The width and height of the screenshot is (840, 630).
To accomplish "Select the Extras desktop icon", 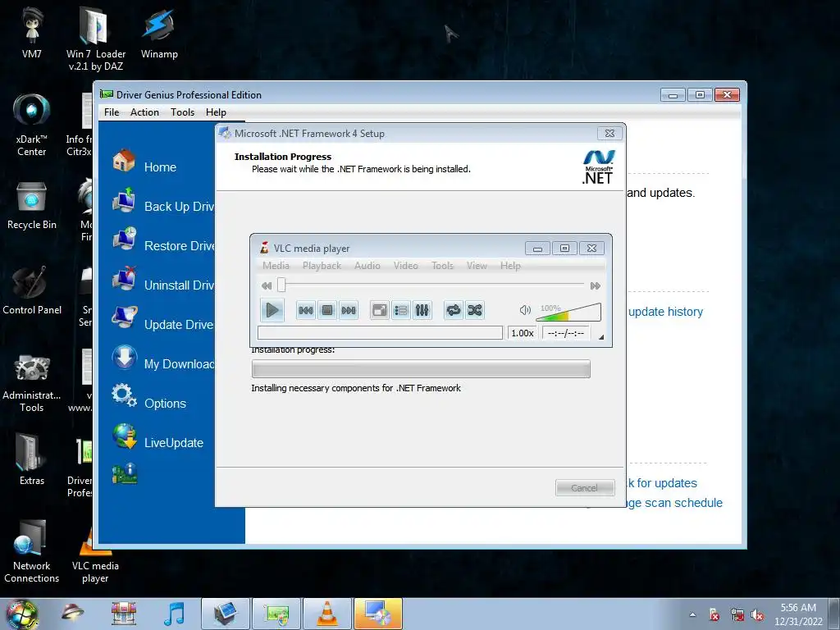I will coord(32,459).
